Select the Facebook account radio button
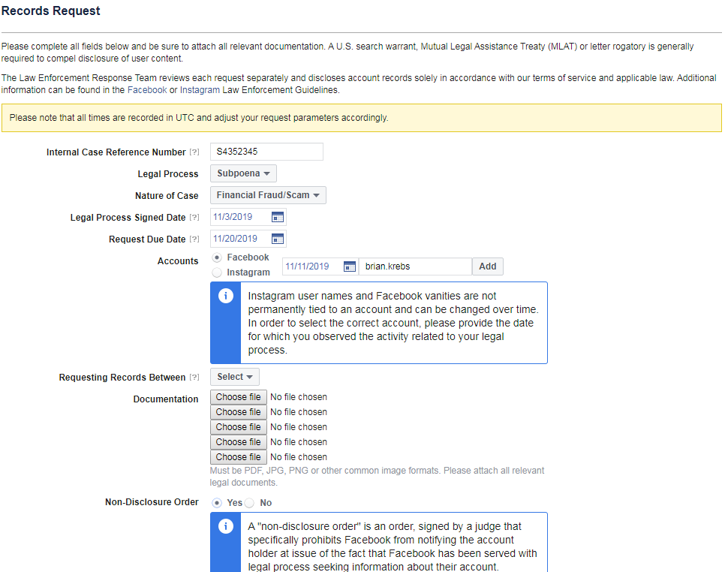The width and height of the screenshot is (728, 572). [218, 257]
